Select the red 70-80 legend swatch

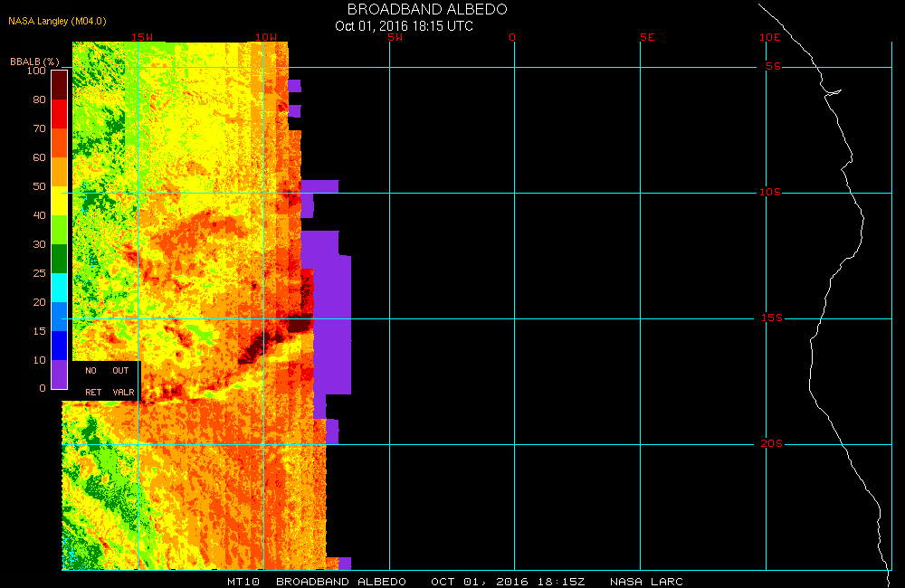click(60, 114)
